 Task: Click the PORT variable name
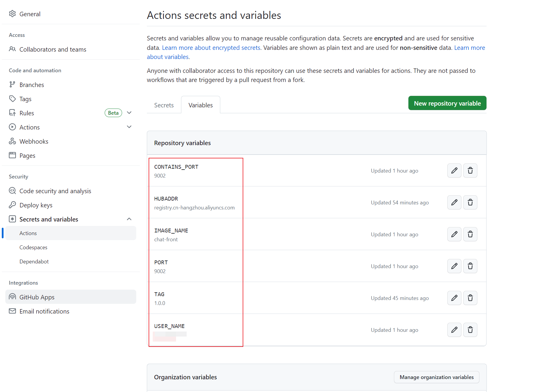[x=161, y=263]
